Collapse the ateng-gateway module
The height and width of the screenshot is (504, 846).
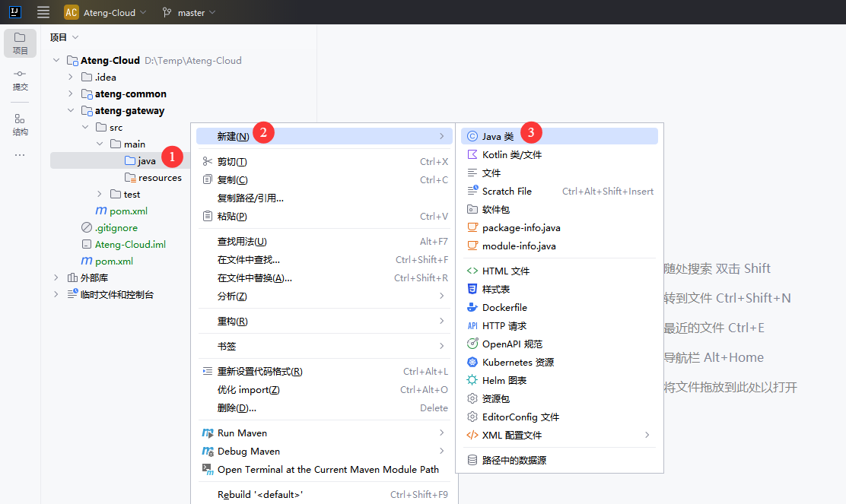point(71,110)
